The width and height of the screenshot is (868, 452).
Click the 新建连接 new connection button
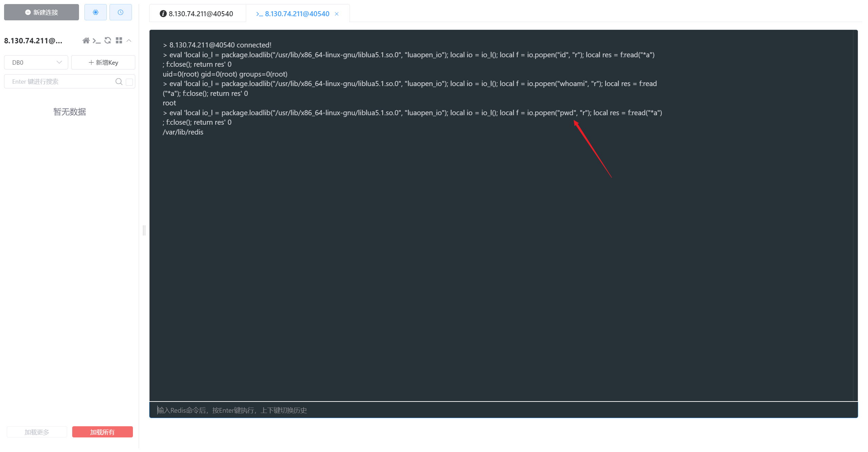[x=41, y=12]
